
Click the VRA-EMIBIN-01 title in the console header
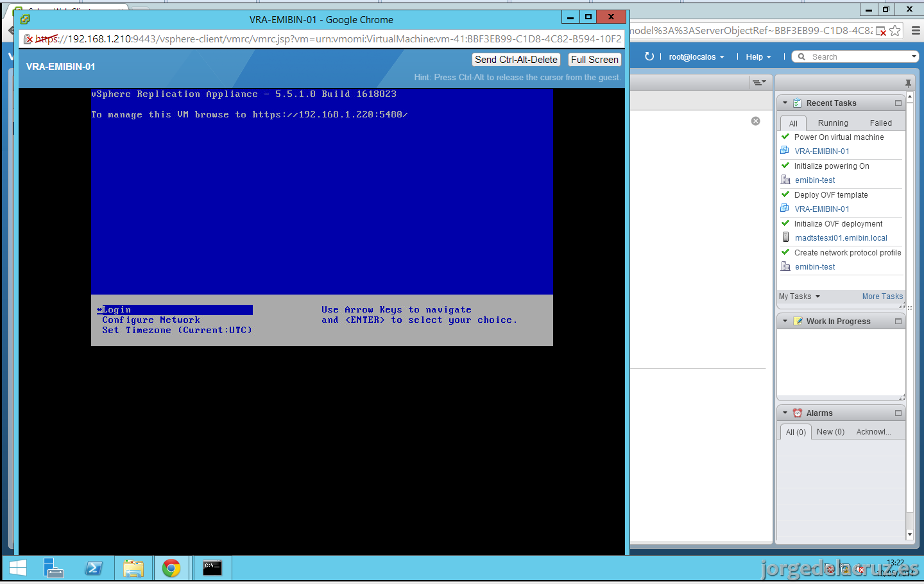click(x=60, y=67)
